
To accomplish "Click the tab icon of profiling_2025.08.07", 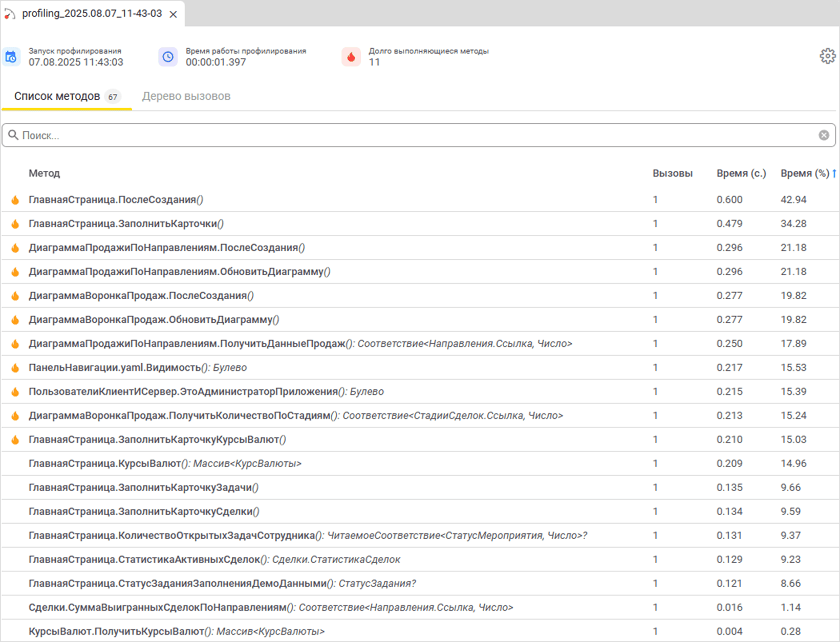I will [x=10, y=14].
